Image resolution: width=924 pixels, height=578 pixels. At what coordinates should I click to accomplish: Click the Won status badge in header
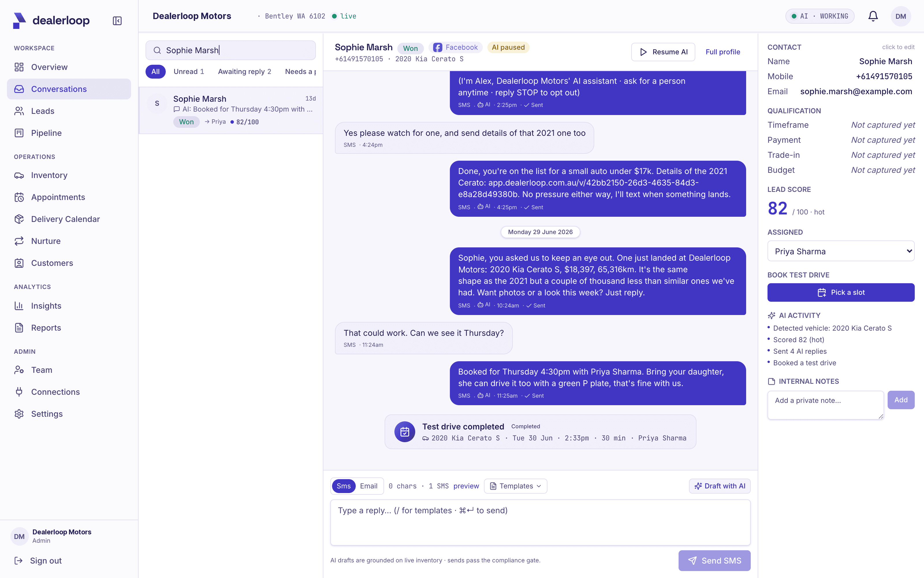pos(410,48)
